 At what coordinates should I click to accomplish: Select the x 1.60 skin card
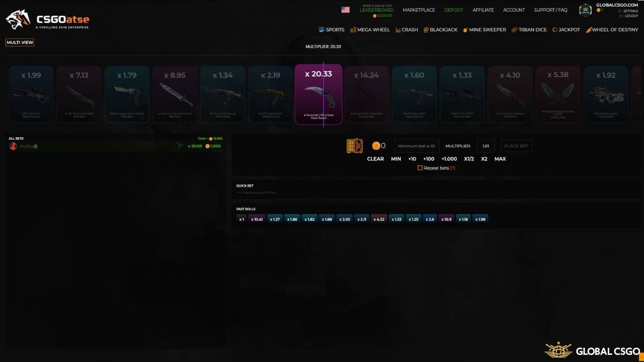click(x=414, y=95)
